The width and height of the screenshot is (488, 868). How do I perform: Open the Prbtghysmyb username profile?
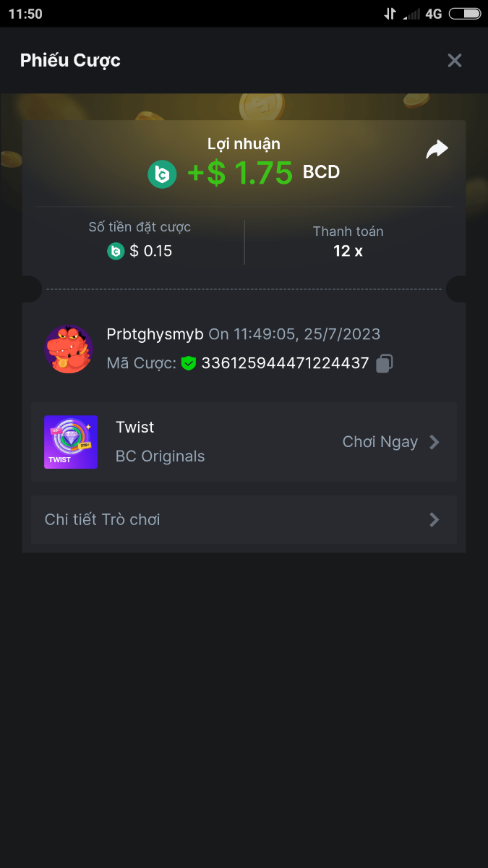(x=155, y=334)
